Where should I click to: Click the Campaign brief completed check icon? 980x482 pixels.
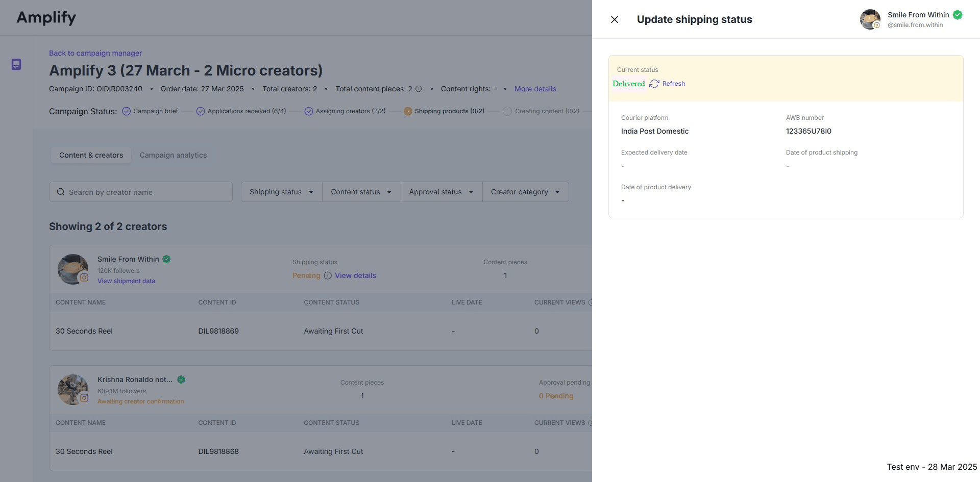pyautogui.click(x=126, y=111)
